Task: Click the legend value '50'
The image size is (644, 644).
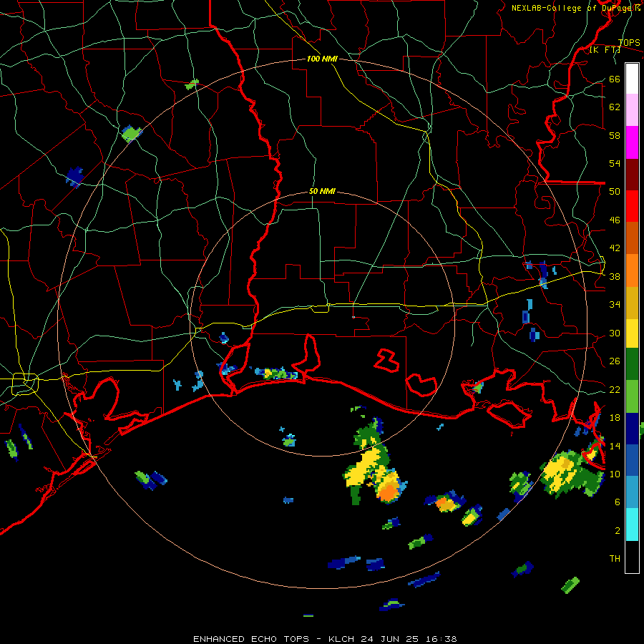Action: click(615, 192)
